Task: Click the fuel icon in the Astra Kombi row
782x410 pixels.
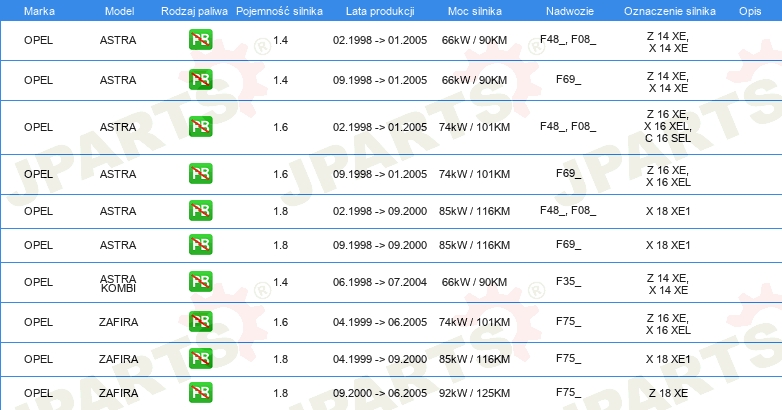Action: pos(201,281)
